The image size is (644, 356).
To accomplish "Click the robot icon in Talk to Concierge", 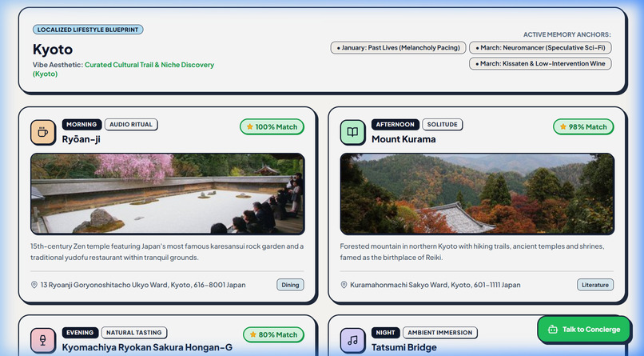I will pyautogui.click(x=552, y=330).
